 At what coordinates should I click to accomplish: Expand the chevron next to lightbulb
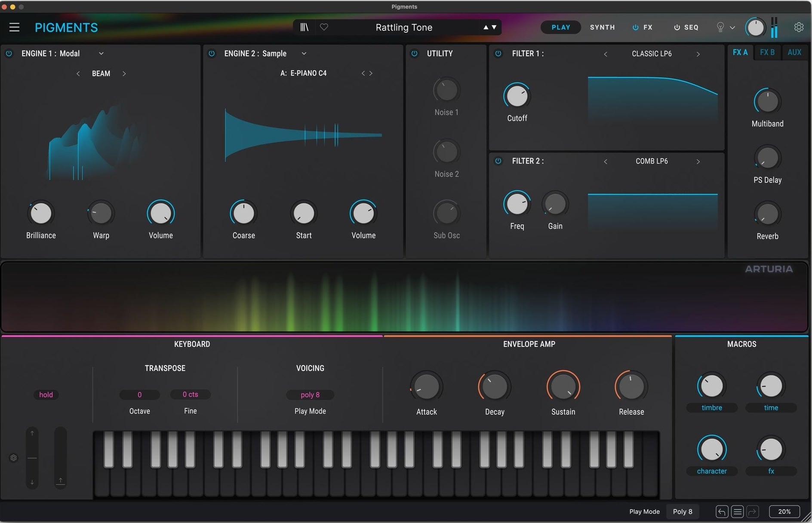732,28
